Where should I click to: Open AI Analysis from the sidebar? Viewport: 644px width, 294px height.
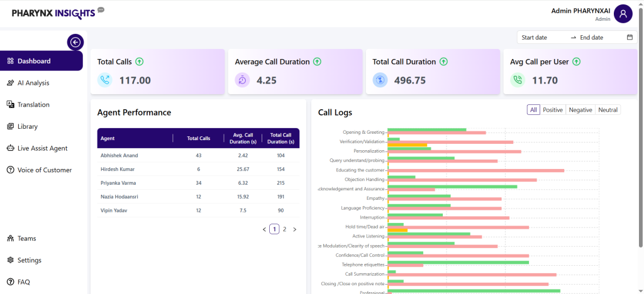coord(33,83)
